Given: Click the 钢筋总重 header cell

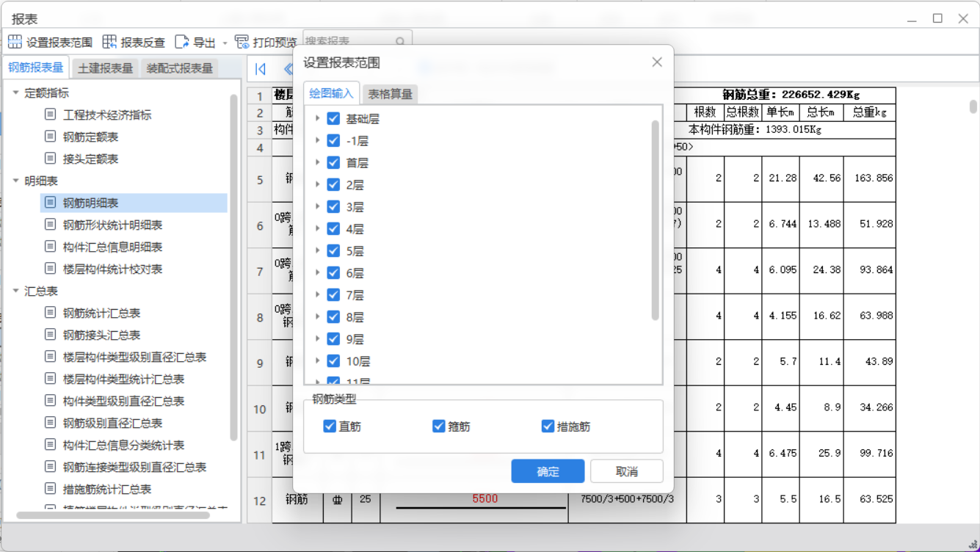Looking at the screenshot, I should coord(791,95).
